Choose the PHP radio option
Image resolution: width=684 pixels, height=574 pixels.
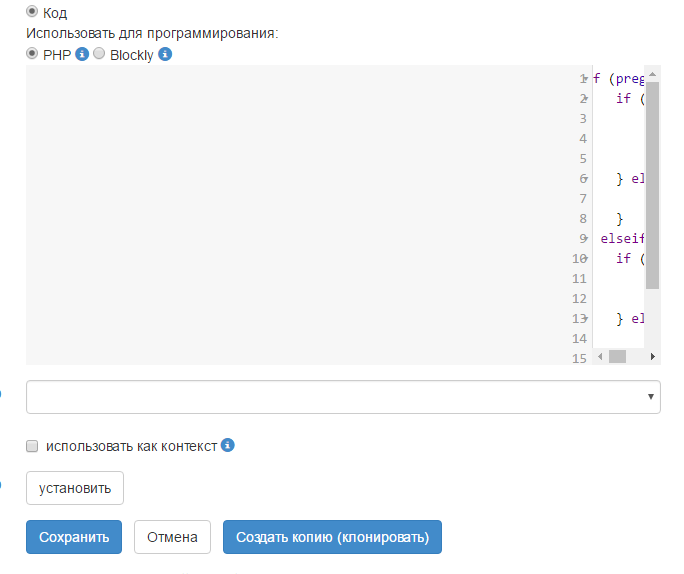pos(32,54)
